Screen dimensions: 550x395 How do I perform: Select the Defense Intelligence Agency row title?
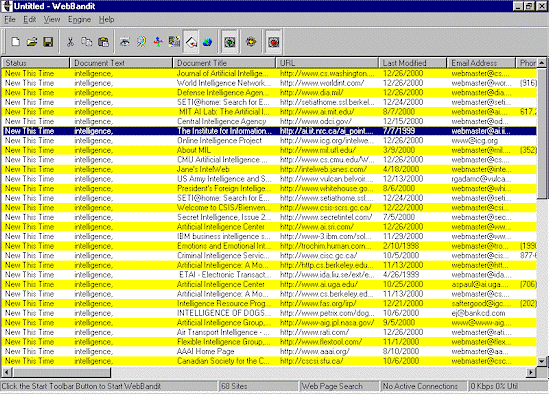coord(222,93)
